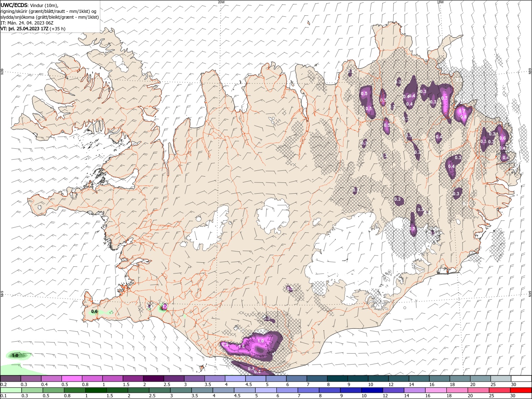Screen dimensions: 532x399
Task: Select the 0.5 bright pink snow legend swatch
Action: pyautogui.click(x=71, y=379)
